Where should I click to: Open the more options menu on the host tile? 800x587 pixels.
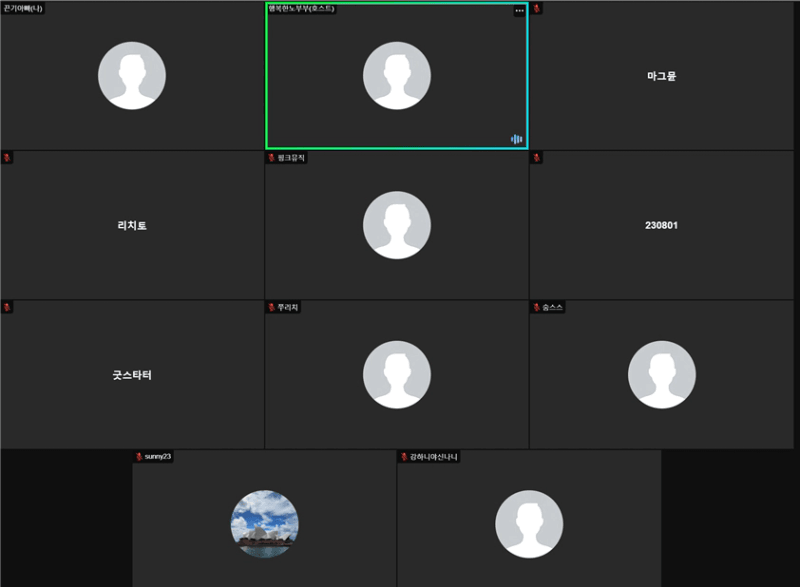click(519, 10)
